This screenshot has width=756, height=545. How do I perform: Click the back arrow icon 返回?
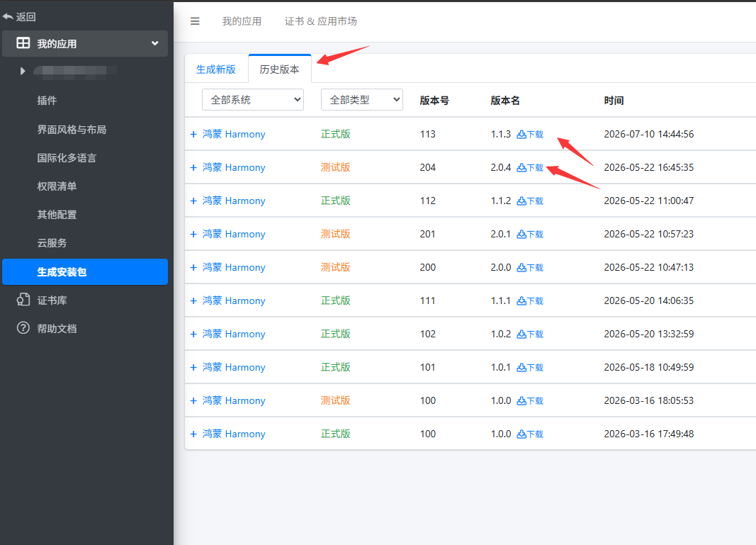pyautogui.click(x=8, y=17)
